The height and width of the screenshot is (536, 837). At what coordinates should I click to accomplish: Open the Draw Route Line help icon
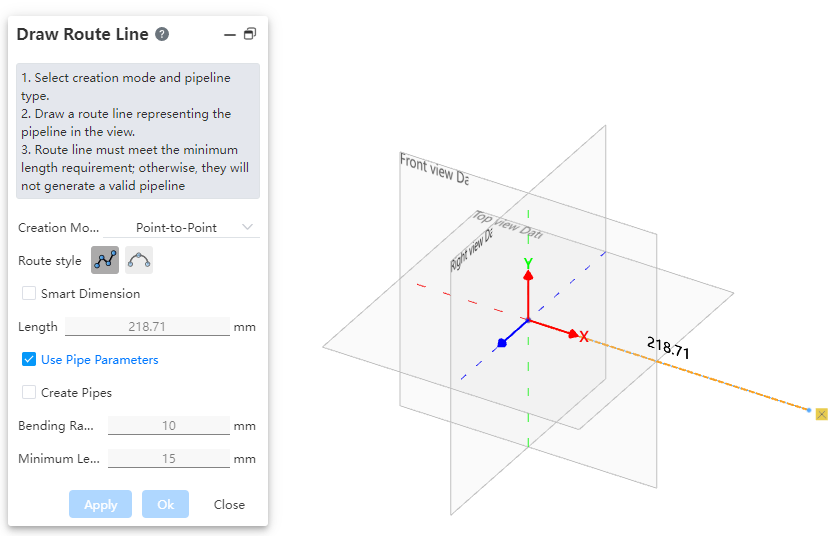pos(162,34)
